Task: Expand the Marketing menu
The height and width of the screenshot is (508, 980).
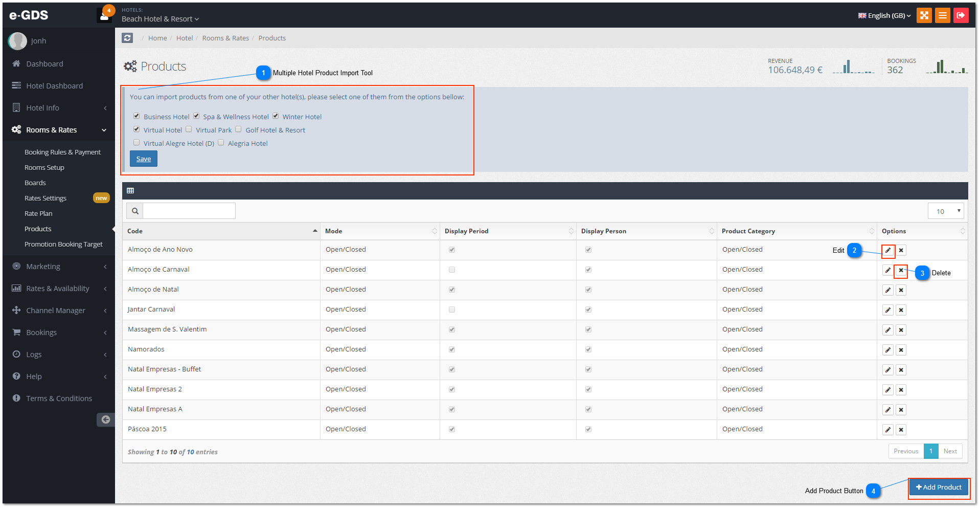Action: tap(59, 267)
